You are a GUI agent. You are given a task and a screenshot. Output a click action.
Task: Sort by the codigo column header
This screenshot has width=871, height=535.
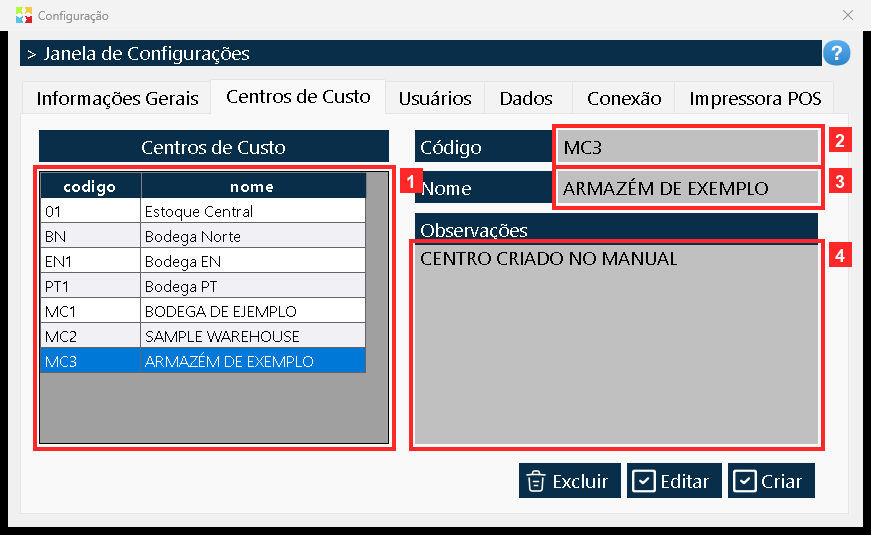click(91, 186)
